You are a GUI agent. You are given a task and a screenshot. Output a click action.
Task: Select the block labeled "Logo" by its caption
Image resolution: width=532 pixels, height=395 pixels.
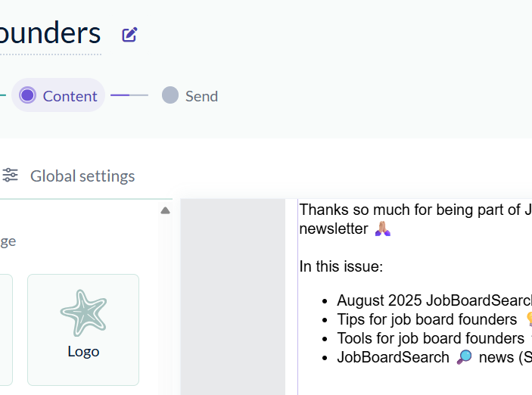point(83,352)
